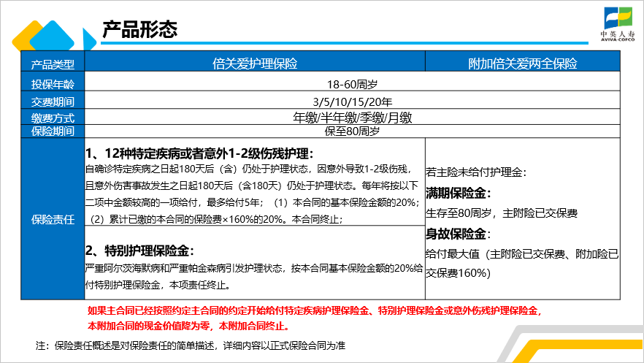Select the slide title 产品形态
The image size is (644, 363).
(x=139, y=29)
